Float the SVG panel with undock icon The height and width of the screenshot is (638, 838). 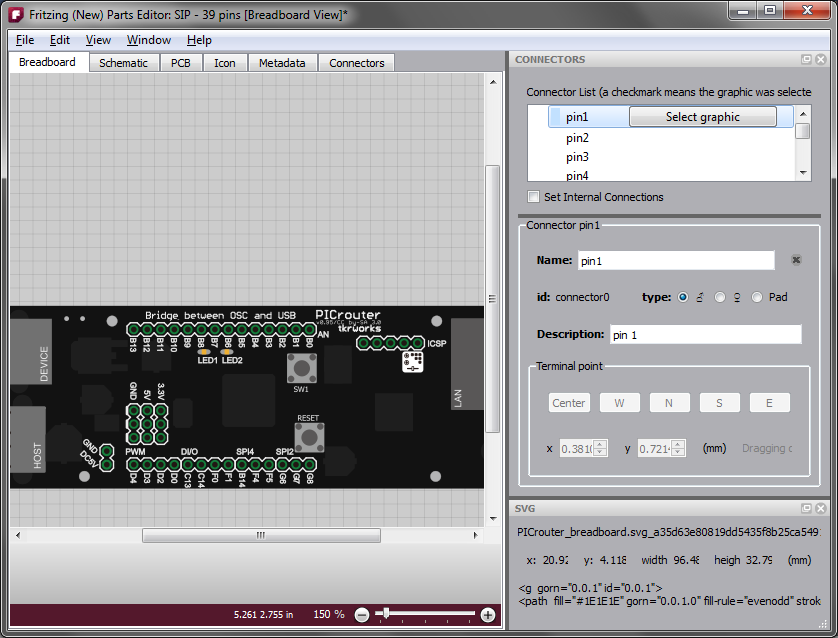pos(806,508)
